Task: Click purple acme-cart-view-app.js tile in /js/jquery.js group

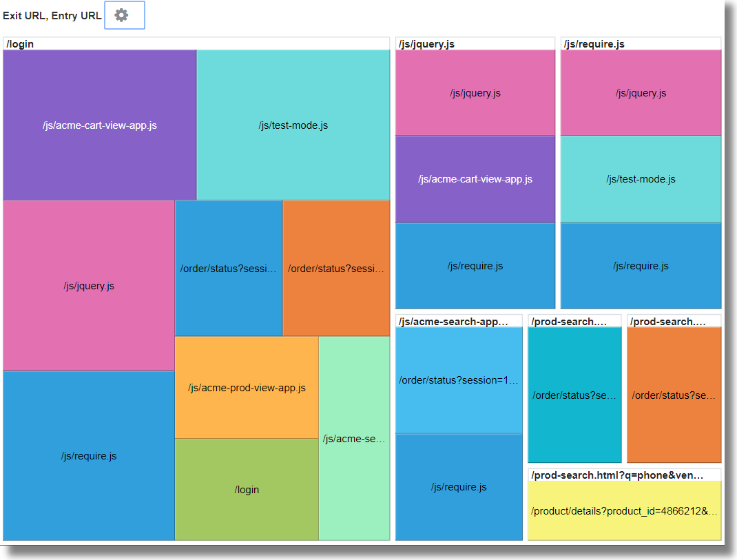Action: pos(475,179)
